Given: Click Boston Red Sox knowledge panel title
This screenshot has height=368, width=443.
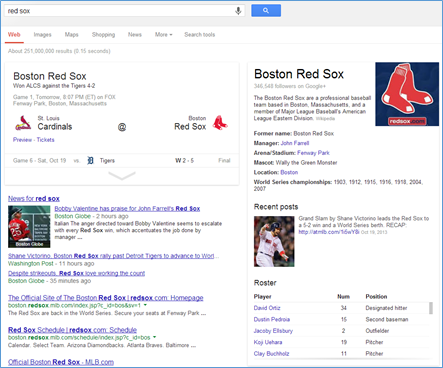Looking at the screenshot, I should point(299,74).
